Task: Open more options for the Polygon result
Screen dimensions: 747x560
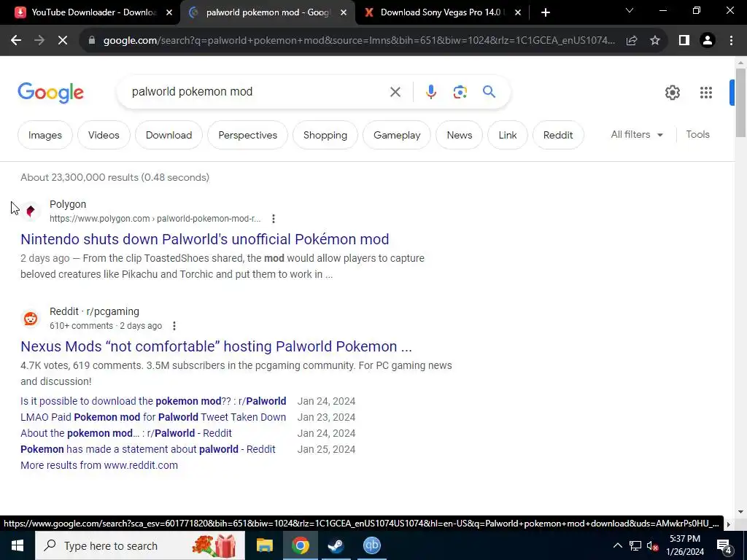Action: coord(274,219)
